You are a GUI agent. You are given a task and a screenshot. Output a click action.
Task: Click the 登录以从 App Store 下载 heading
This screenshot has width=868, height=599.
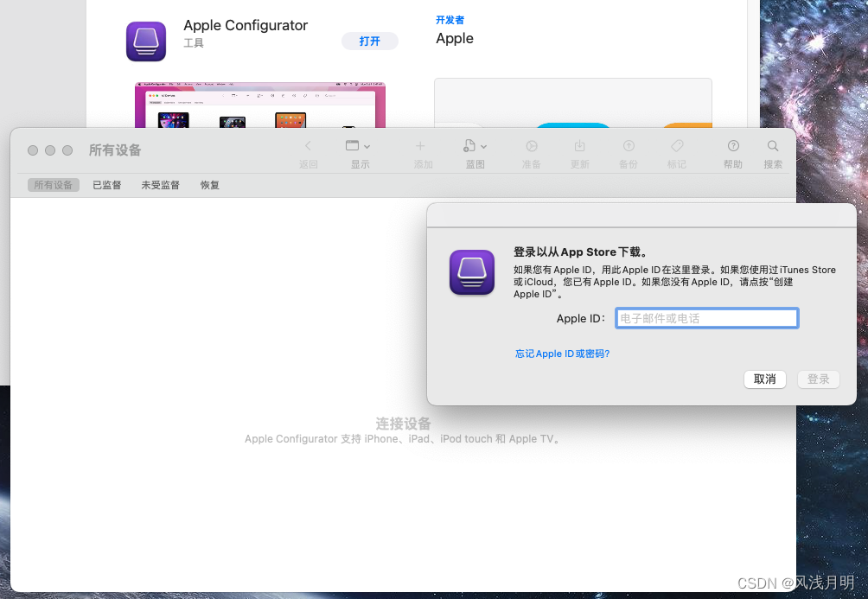pos(580,252)
